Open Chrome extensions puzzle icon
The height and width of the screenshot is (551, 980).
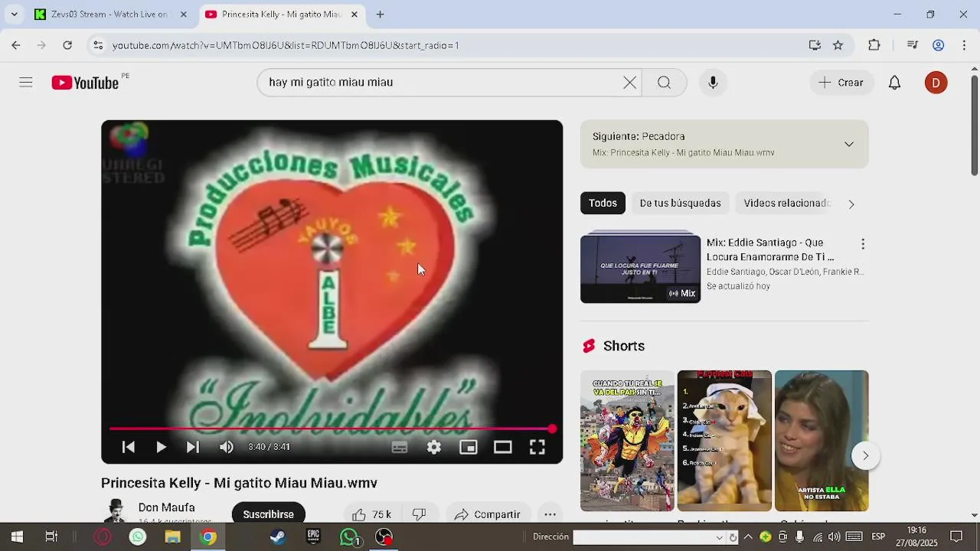coord(874,45)
